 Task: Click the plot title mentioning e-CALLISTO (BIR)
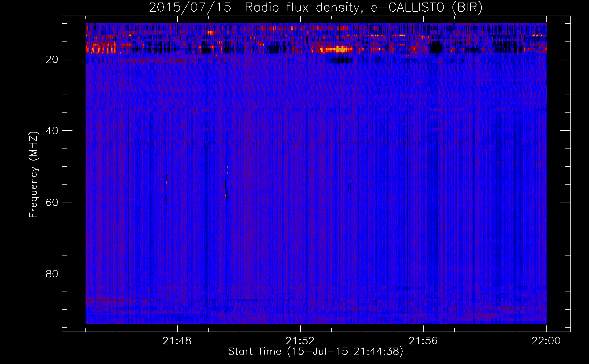coord(316,8)
